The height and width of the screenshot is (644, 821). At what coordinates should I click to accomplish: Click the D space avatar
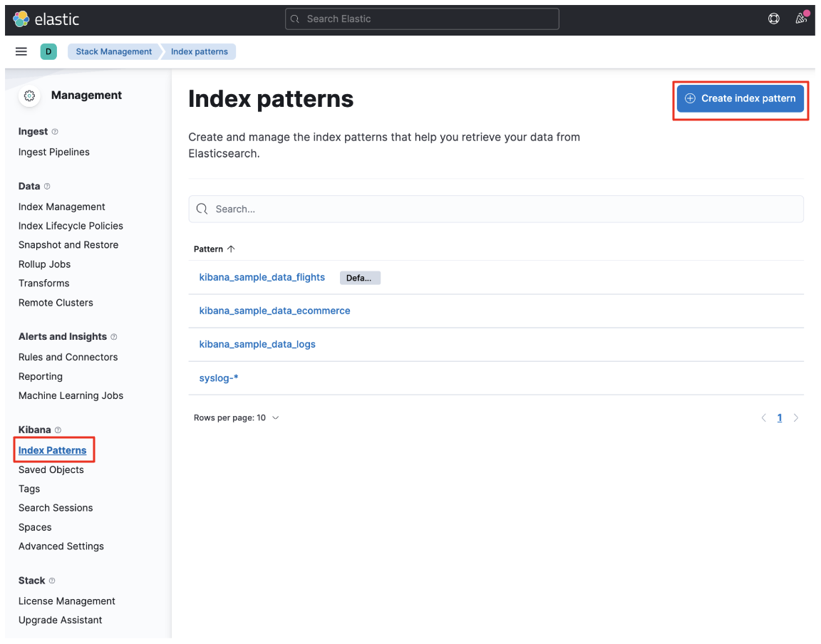(x=48, y=51)
